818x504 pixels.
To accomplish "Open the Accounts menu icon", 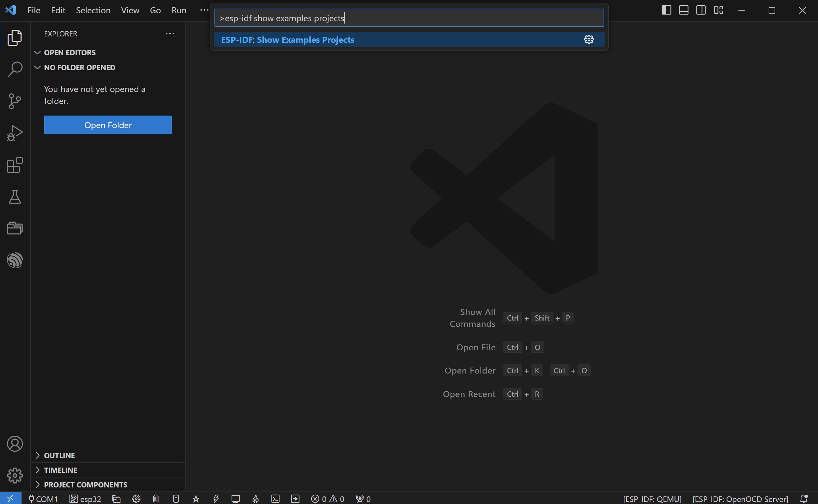I will [x=15, y=444].
